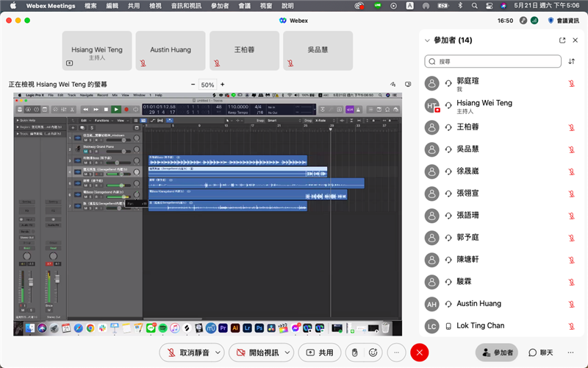Expand audio options arrow beside 取消靜音

[x=217, y=353]
